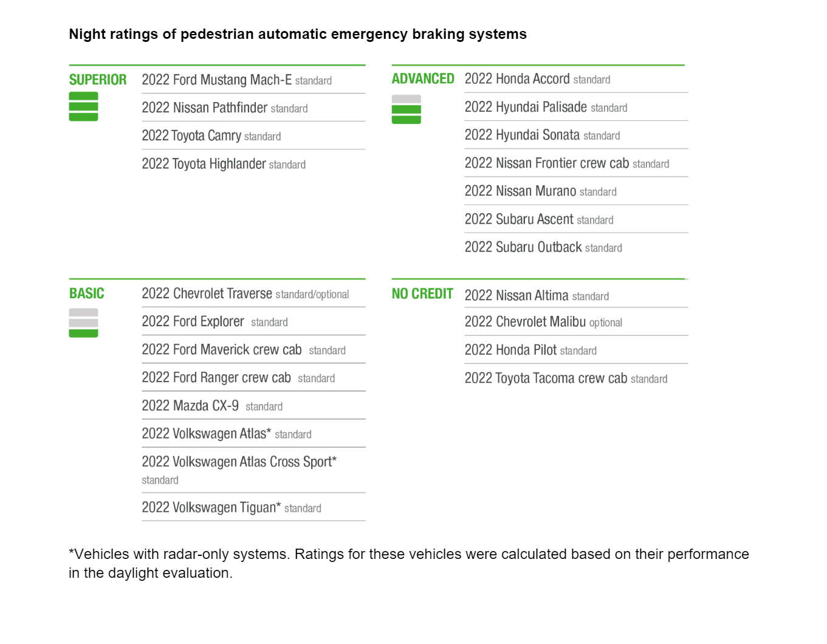This screenshot has width=827, height=644.
Task: Click the 2022 Subaru Outback entry
Action: click(x=543, y=247)
